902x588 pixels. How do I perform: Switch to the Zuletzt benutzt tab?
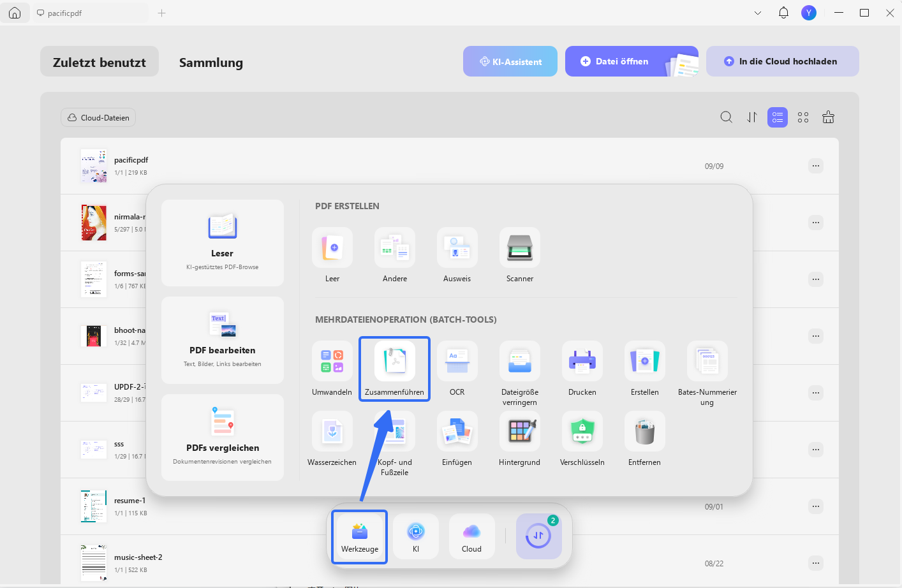100,62
